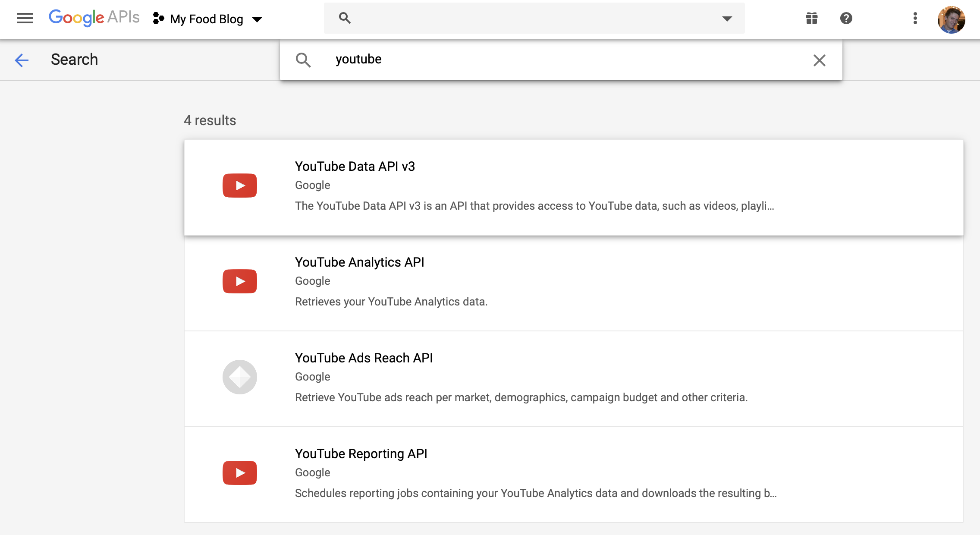The height and width of the screenshot is (535, 980).
Task: Click the back arrow beside Search
Action: (x=22, y=60)
